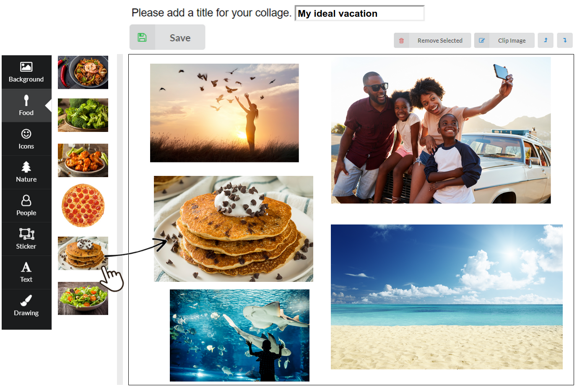This screenshot has width=577, height=392.
Task: Pick the pepperoni pizza thumbnail
Action: (x=83, y=205)
